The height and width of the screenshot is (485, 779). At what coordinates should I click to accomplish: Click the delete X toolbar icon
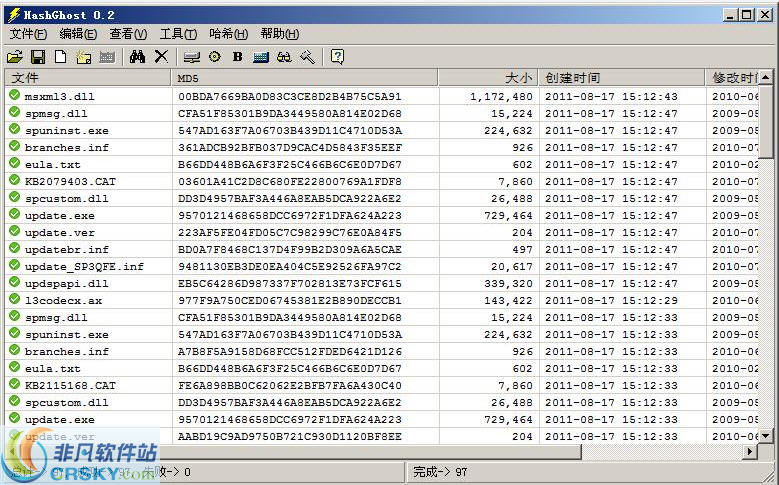pyautogui.click(x=161, y=57)
